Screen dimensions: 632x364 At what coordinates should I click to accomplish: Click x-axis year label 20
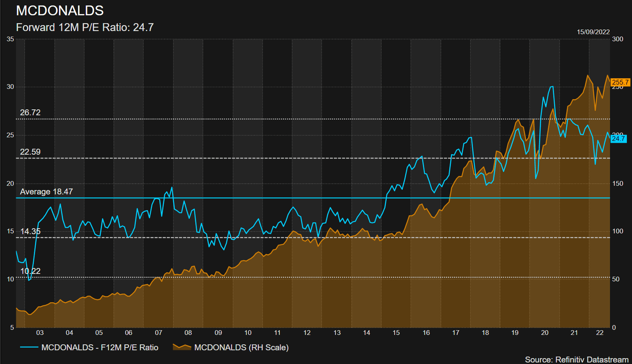545,333
